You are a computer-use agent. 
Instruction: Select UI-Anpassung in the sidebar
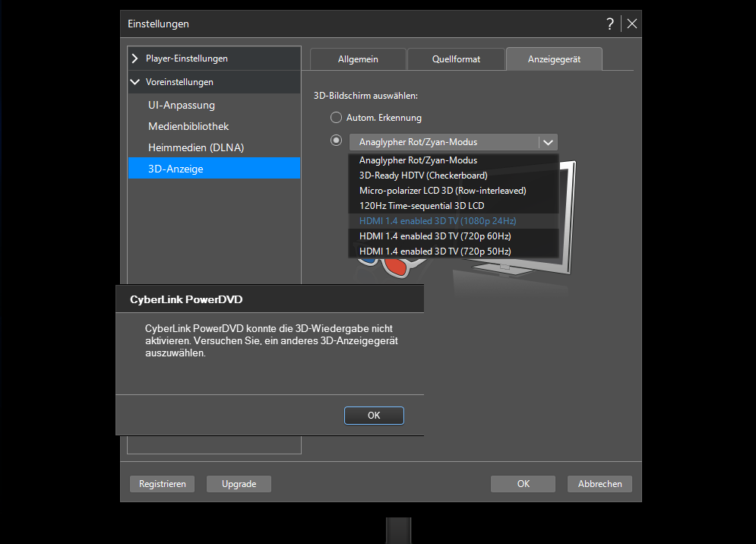click(x=214, y=105)
